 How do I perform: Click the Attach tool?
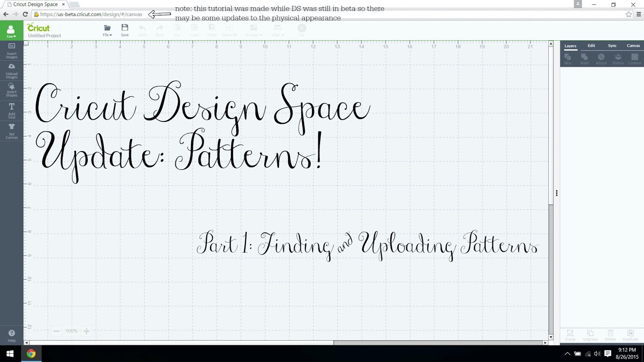[x=601, y=59]
